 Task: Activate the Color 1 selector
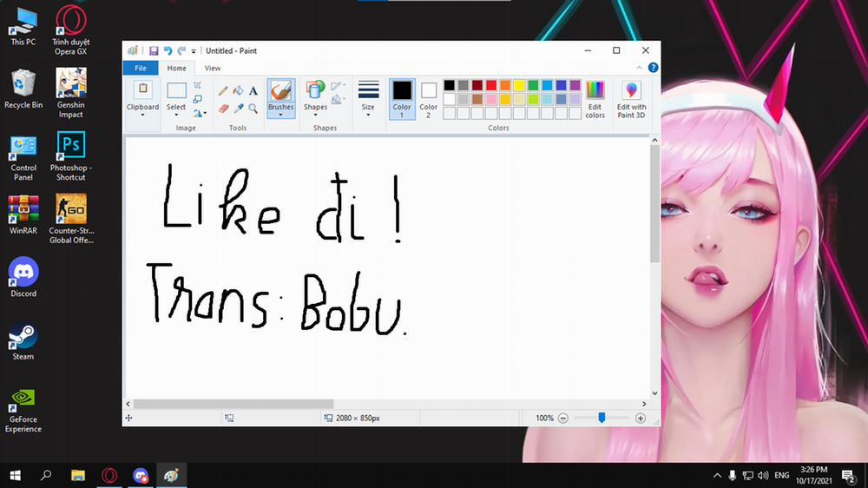click(x=402, y=99)
